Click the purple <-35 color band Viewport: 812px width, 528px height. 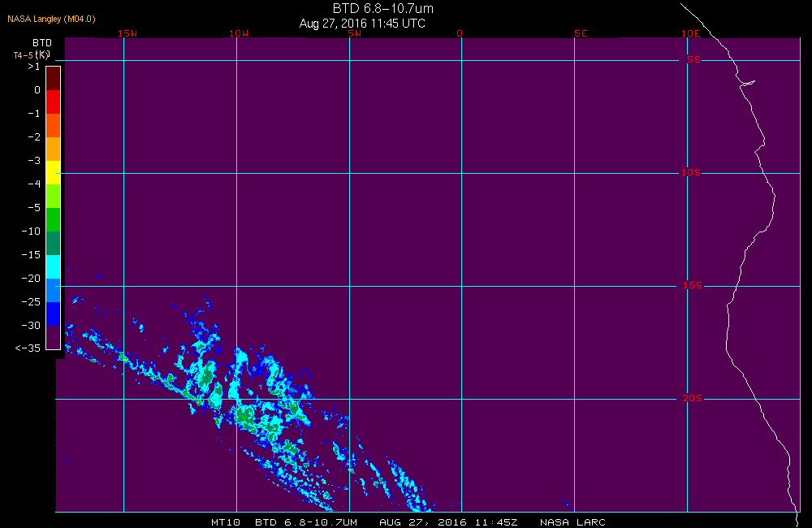click(x=54, y=337)
